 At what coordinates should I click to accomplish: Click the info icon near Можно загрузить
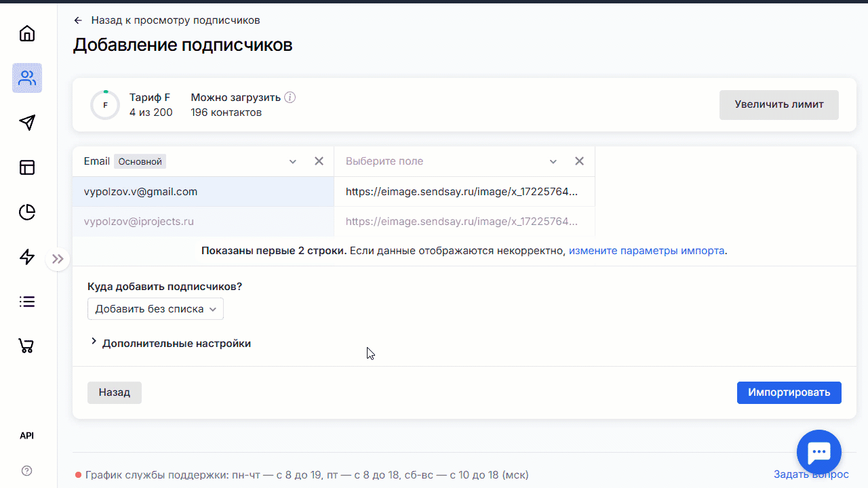[290, 98]
